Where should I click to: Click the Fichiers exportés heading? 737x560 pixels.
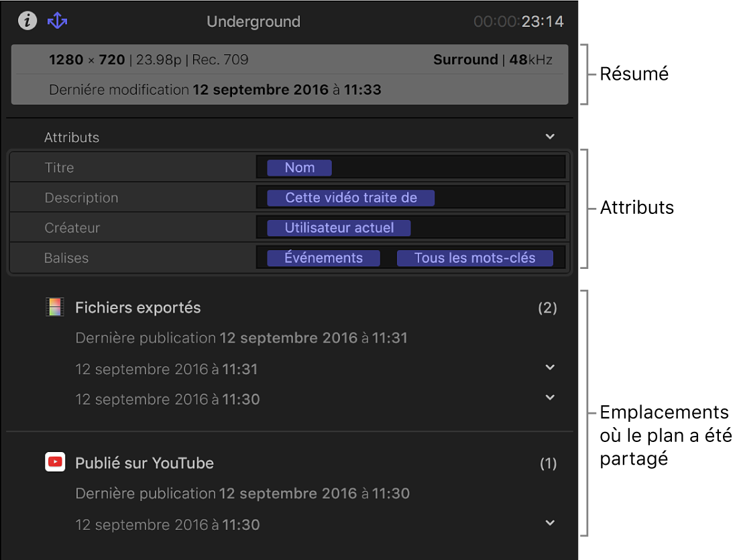tap(138, 308)
